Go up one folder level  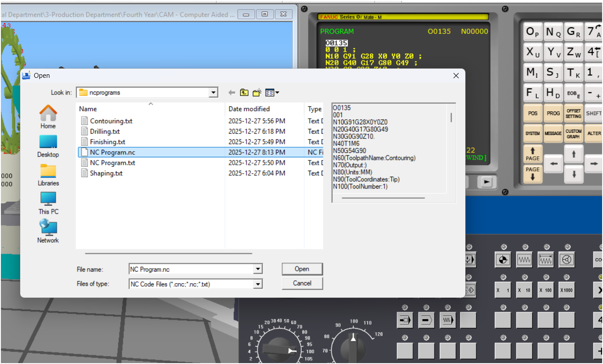[244, 93]
